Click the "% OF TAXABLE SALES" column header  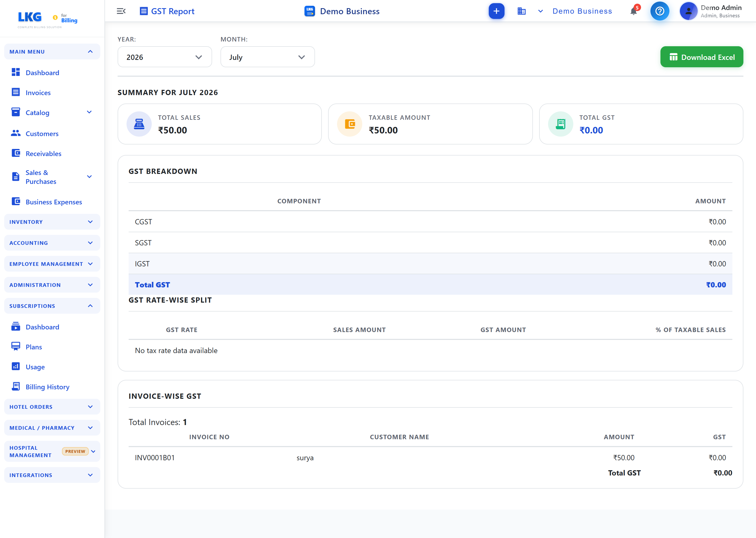pyautogui.click(x=690, y=330)
